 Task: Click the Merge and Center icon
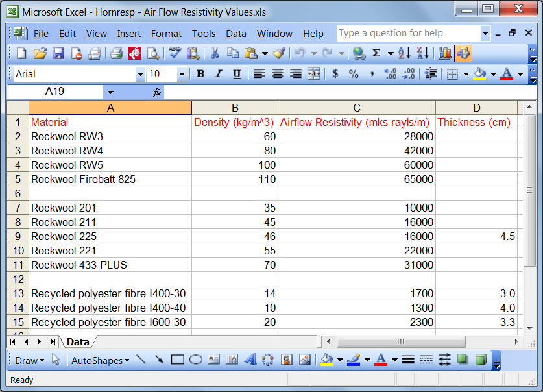(x=314, y=74)
